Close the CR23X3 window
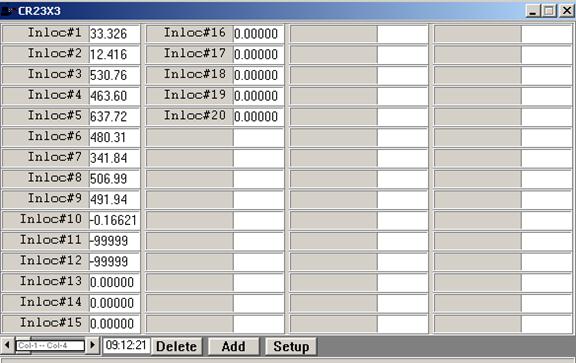The image size is (576, 363). coord(566,11)
